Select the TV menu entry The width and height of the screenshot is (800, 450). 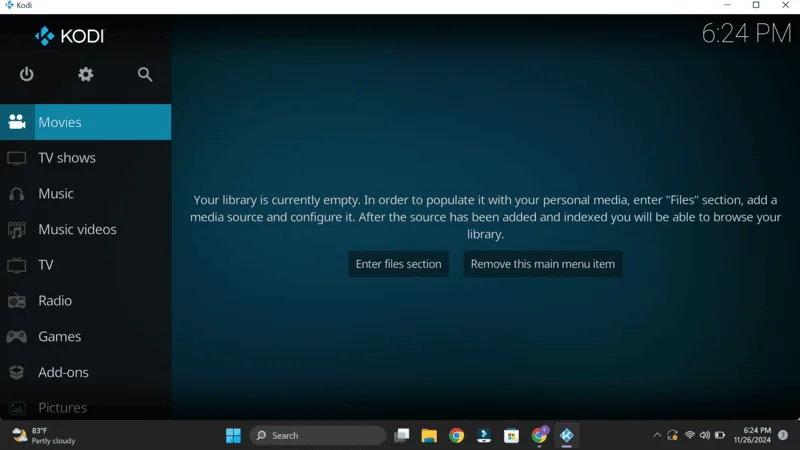[x=86, y=265]
